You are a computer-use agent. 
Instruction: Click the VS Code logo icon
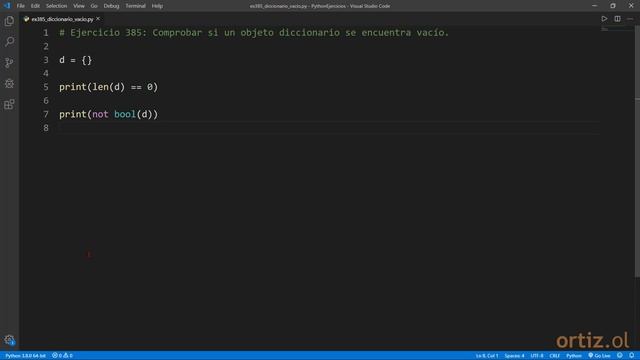[7, 6]
